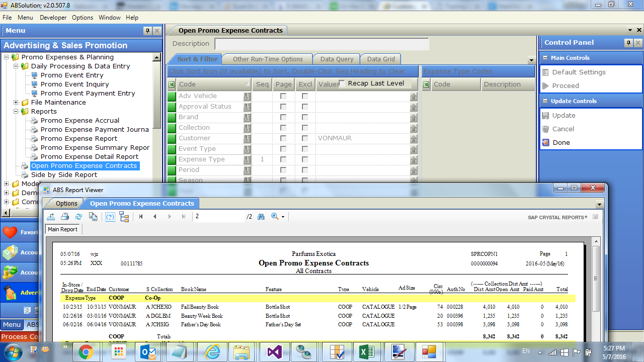644x362 pixels.
Task: Click eraser icon in Customer values cell
Action: point(414,138)
